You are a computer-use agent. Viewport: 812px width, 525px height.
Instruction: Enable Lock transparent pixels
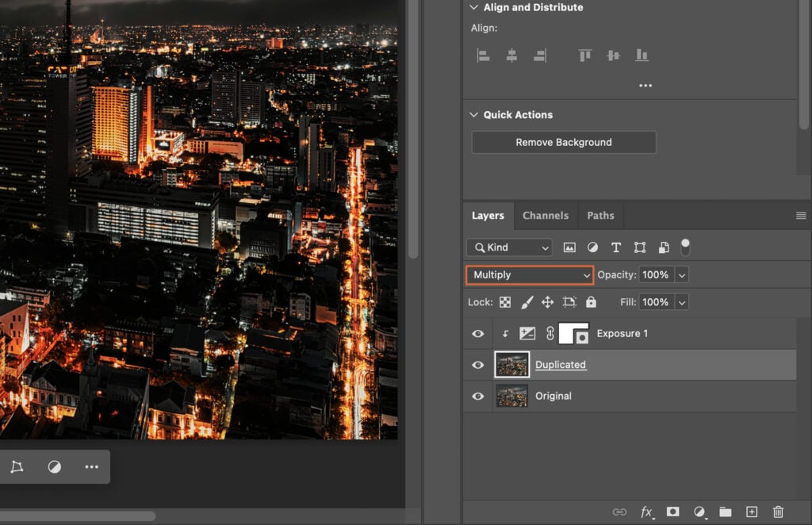pyautogui.click(x=504, y=302)
